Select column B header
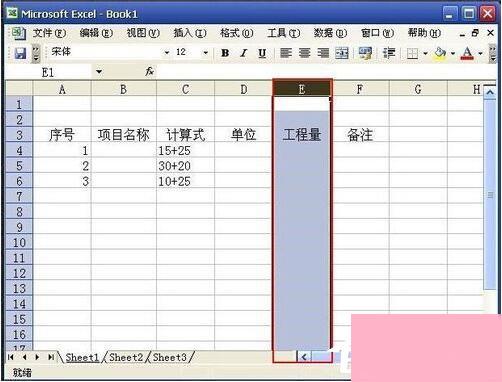This screenshot has width=502, height=382. tap(124, 89)
